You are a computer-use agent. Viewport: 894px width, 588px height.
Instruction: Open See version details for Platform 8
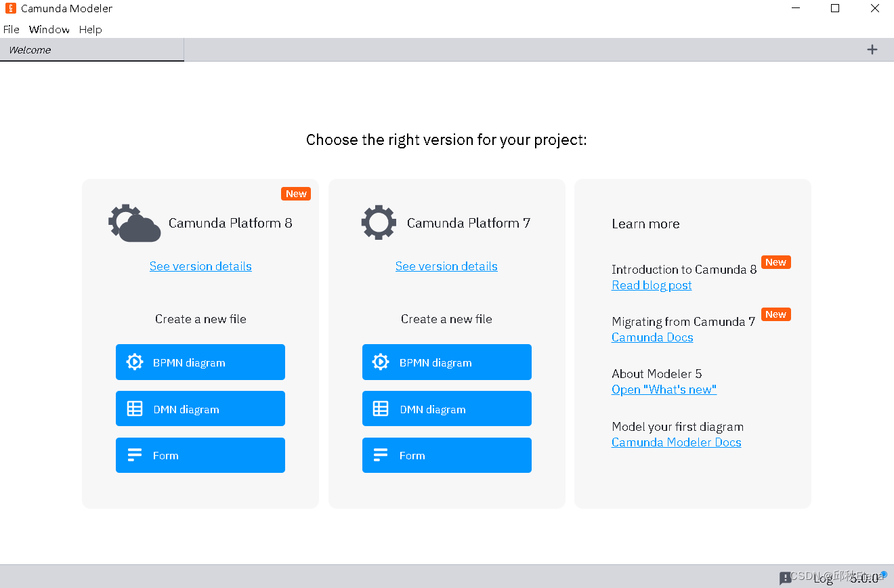200,266
